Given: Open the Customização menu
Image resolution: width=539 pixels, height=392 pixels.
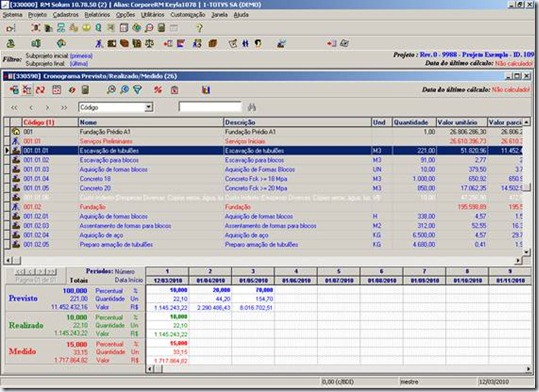Looking at the screenshot, I should click(x=188, y=15).
